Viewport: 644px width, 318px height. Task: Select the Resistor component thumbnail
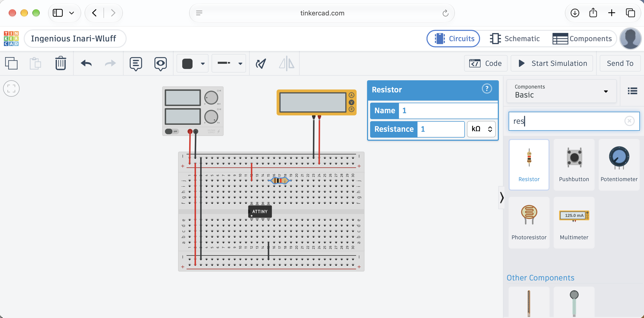(529, 165)
